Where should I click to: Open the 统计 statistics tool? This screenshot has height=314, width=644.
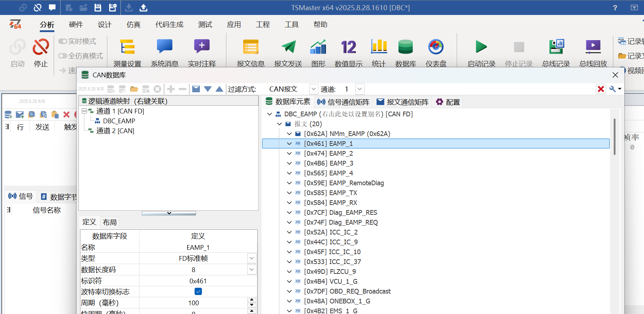pos(379,53)
